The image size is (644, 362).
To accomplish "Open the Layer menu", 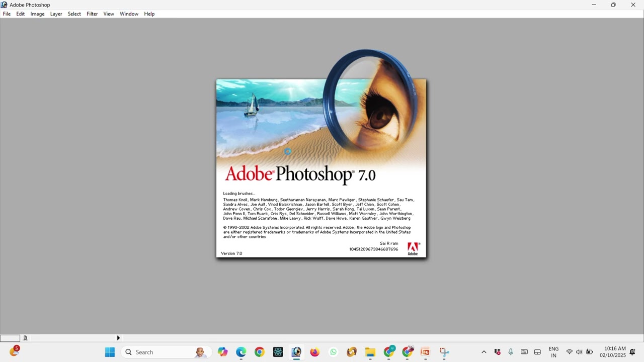I will (x=56, y=14).
